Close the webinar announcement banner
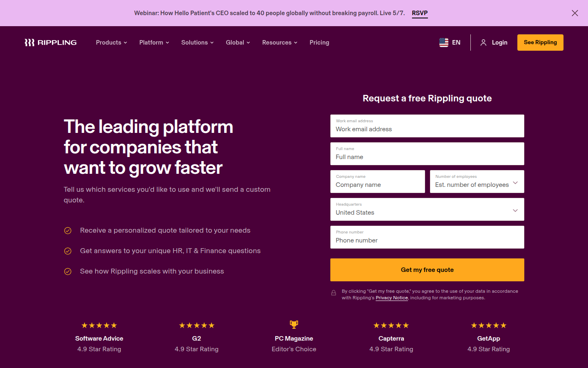 pos(575,13)
